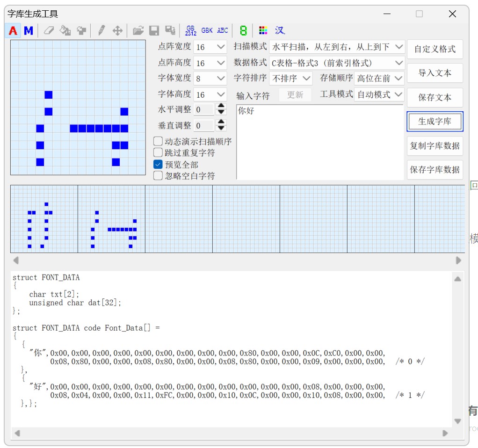478x448 pixels.
Task: Expand the 扫描模式 dropdown
Action: point(337,47)
